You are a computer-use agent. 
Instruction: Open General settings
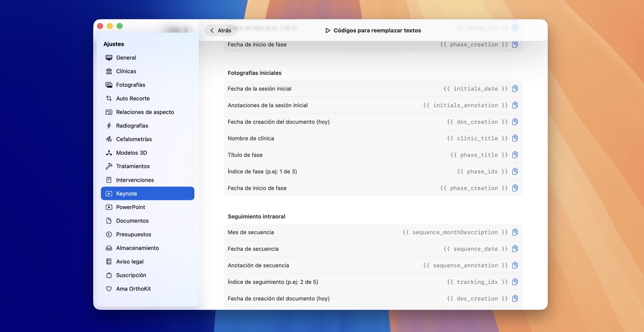(x=147, y=58)
